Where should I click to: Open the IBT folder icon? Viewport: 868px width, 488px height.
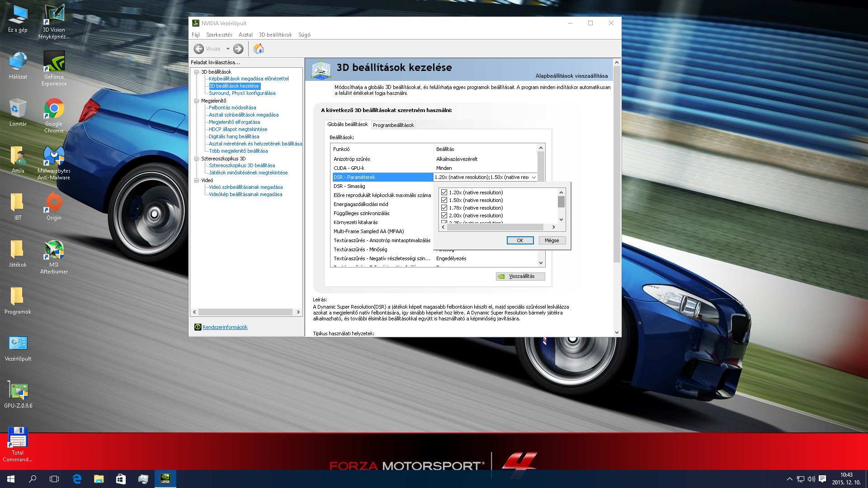point(18,207)
